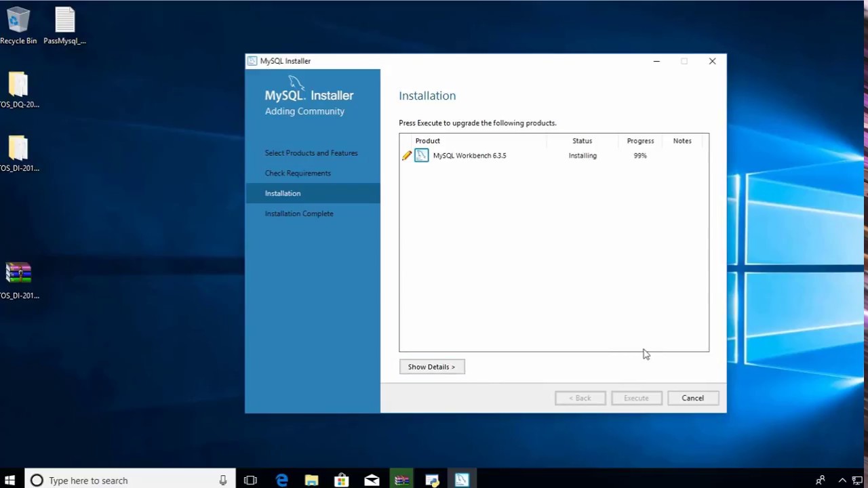
Task: Close the MySQL Installer window
Action: [712, 62]
